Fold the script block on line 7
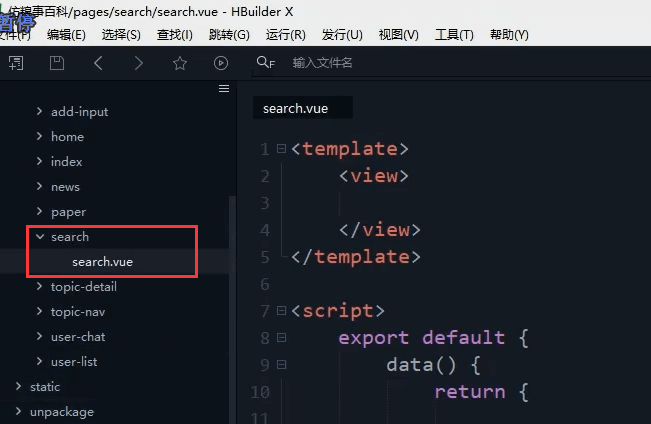 (x=281, y=310)
